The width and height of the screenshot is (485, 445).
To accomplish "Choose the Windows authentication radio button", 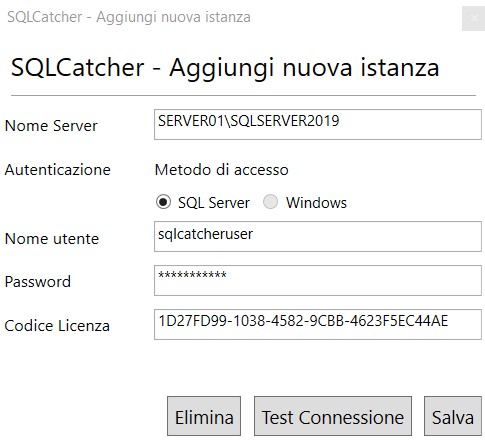I will [x=270, y=202].
